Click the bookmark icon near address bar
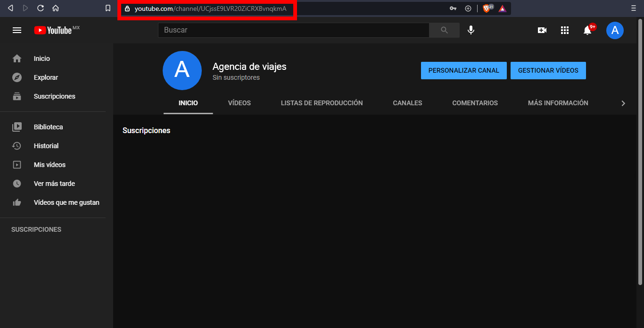 108,8
